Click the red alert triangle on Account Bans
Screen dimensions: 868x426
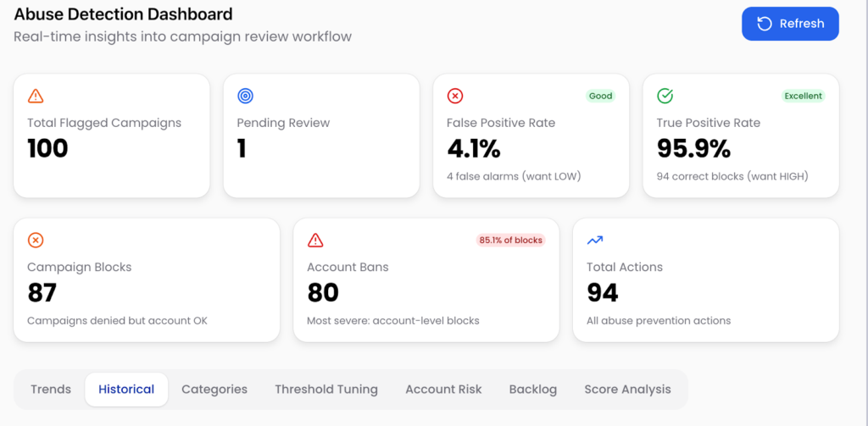(x=315, y=241)
